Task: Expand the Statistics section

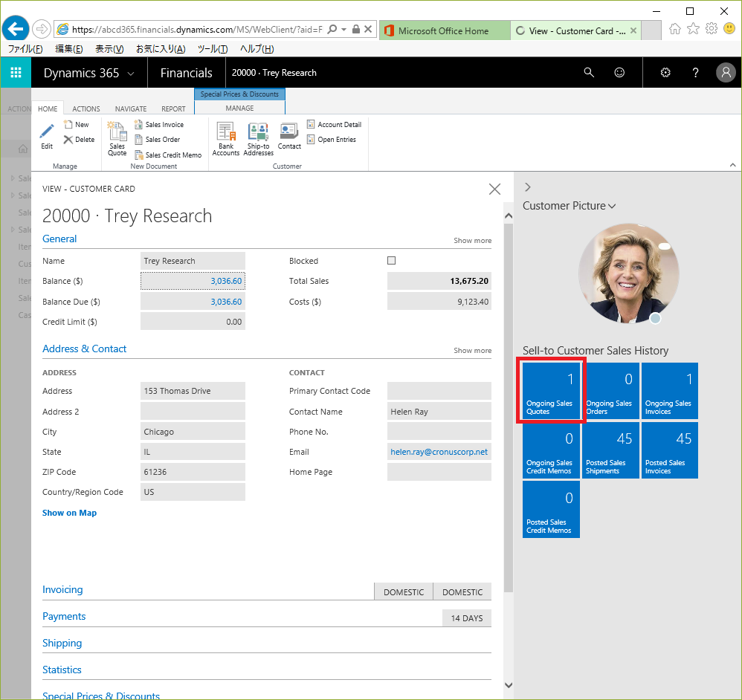Action: click(x=62, y=670)
